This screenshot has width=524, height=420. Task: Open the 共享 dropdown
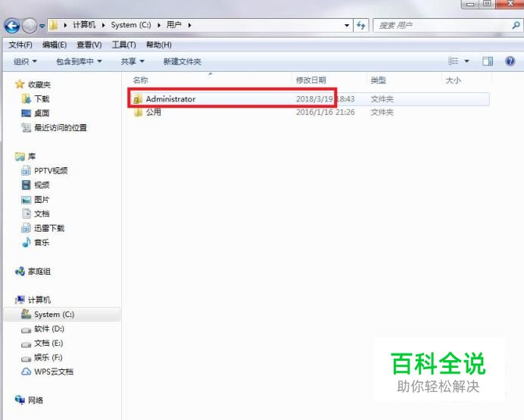click(133, 61)
